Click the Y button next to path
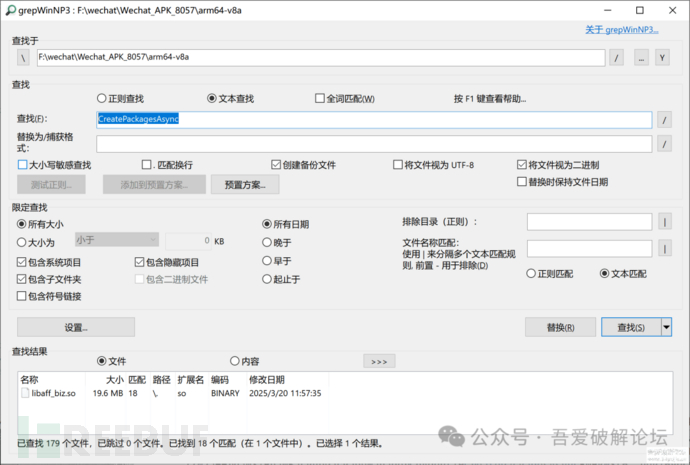 pos(661,58)
